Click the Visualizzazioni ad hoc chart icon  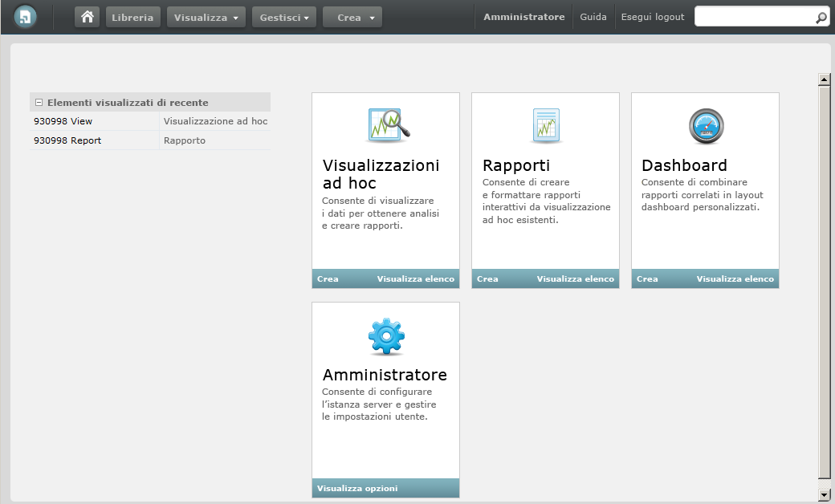(x=389, y=124)
